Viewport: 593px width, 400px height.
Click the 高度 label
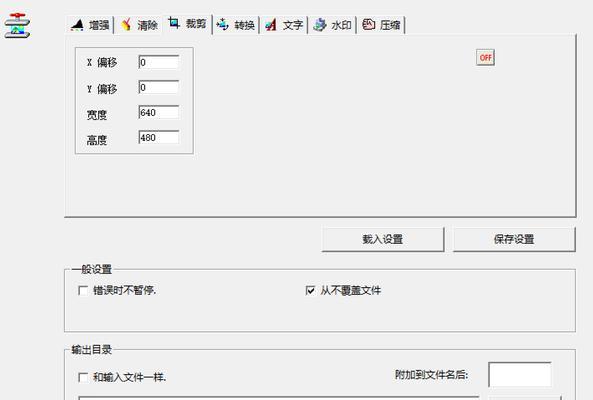pyautogui.click(x=97, y=140)
